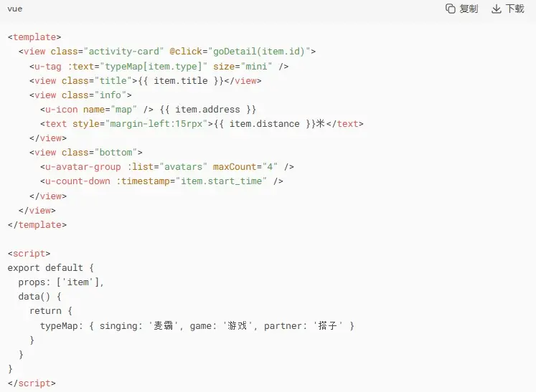536x392 pixels.
Task: Click the closing </template> tag
Action: tap(37, 225)
